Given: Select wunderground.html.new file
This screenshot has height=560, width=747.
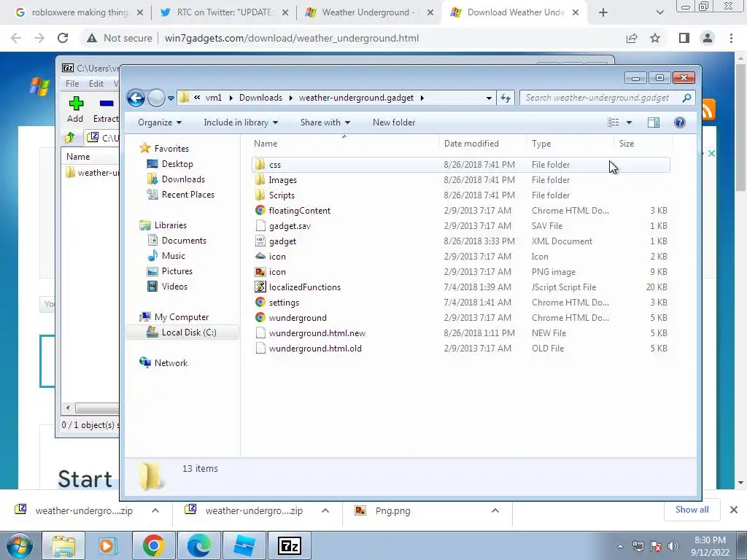Looking at the screenshot, I should [461, 332].
